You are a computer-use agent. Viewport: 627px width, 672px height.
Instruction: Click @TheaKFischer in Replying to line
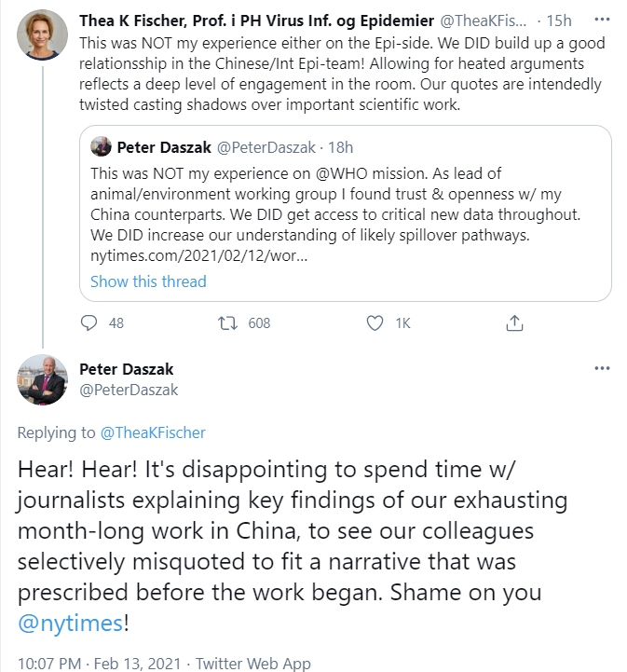[153, 432]
